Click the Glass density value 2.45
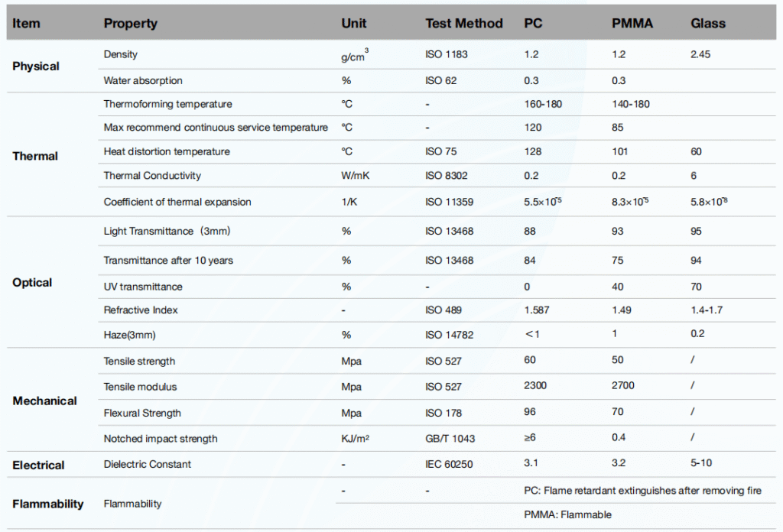This screenshot has width=783, height=532. click(x=700, y=55)
